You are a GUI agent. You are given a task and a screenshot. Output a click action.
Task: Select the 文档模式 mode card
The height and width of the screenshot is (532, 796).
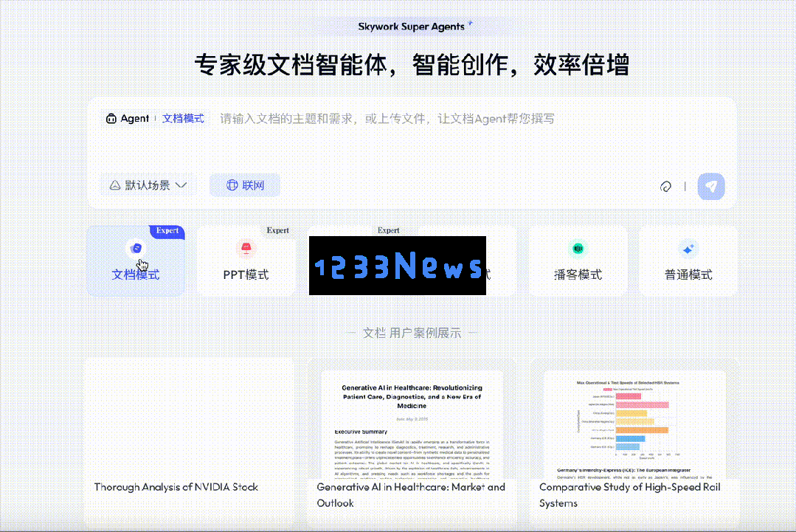[136, 261]
